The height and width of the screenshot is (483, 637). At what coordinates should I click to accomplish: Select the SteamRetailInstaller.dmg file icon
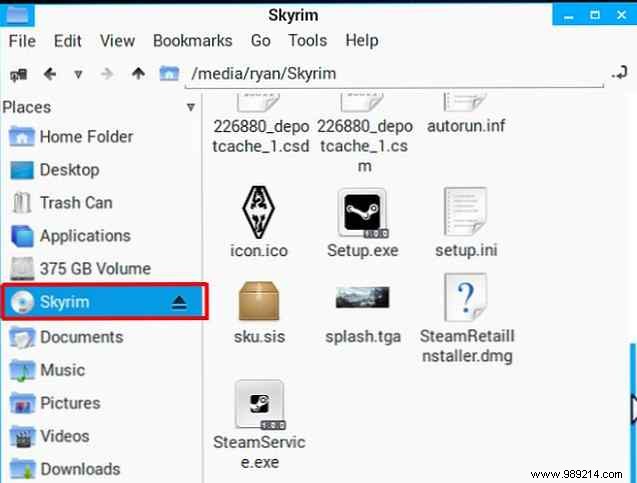point(466,297)
